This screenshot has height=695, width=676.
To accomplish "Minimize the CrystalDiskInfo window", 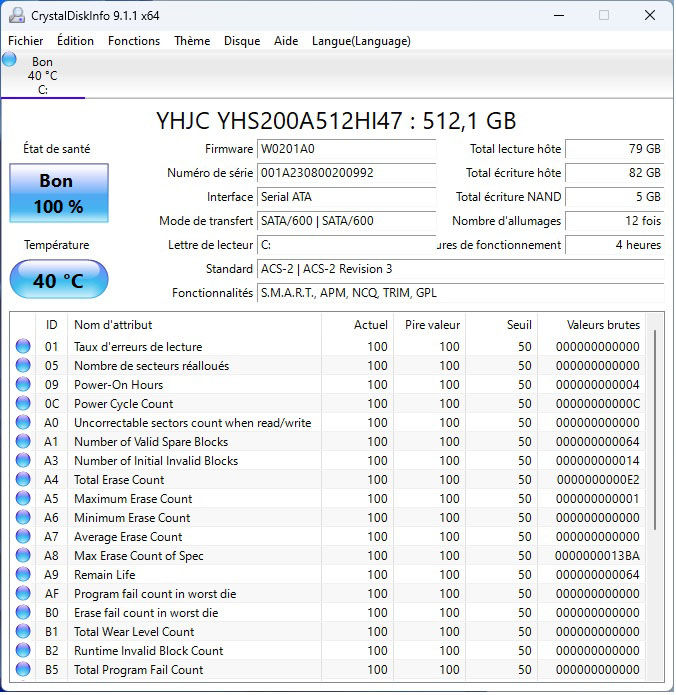I will point(559,16).
